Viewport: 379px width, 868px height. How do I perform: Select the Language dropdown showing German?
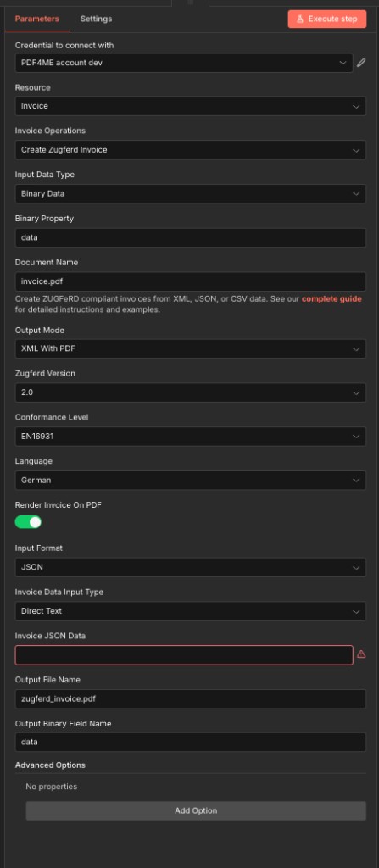pos(190,480)
